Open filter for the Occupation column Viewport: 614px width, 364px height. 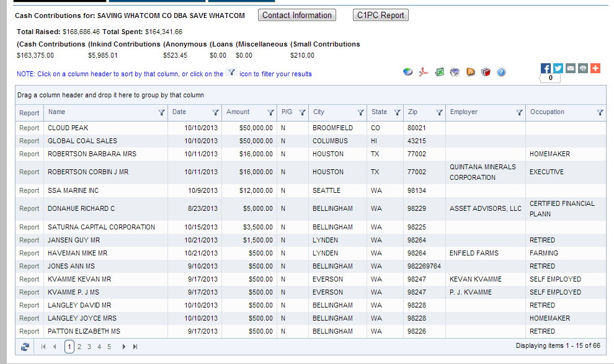click(x=600, y=113)
